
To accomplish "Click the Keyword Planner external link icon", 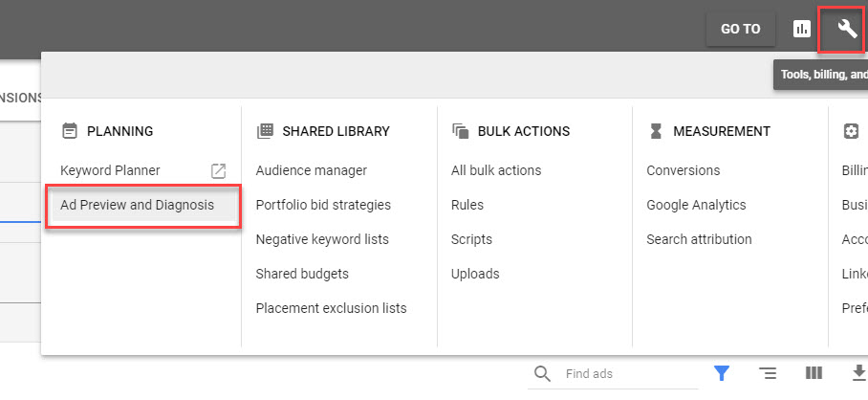I will (219, 171).
